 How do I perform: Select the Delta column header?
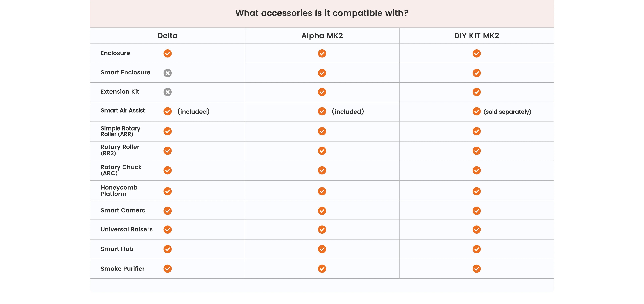coord(168,36)
